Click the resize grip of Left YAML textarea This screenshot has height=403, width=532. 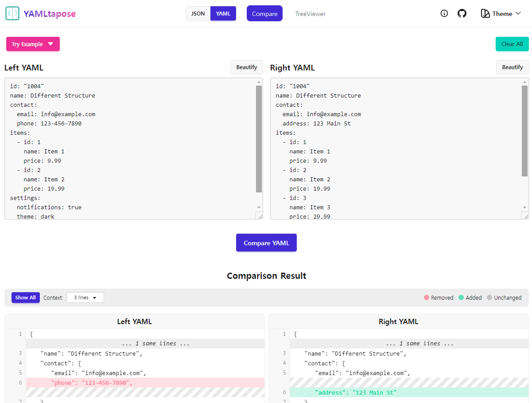tap(259, 215)
